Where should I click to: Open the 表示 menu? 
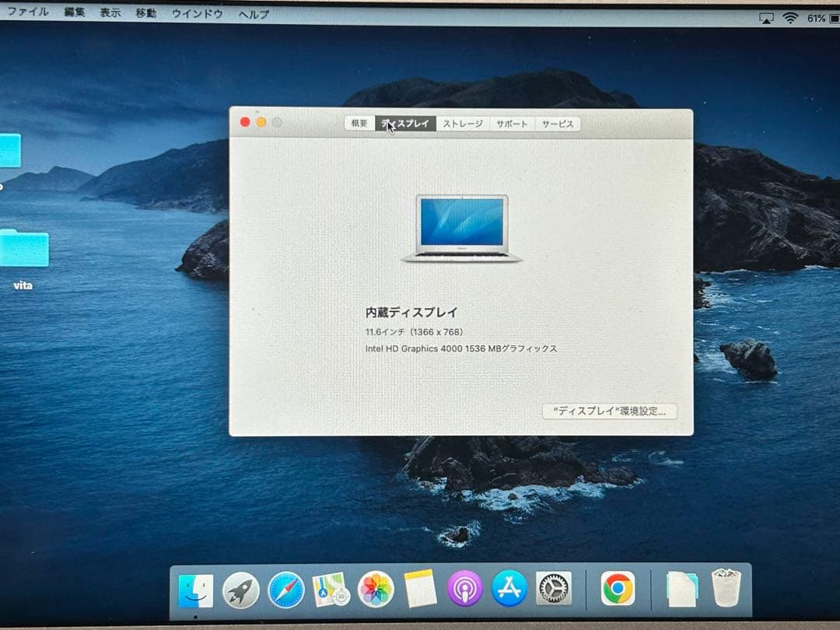(110, 12)
